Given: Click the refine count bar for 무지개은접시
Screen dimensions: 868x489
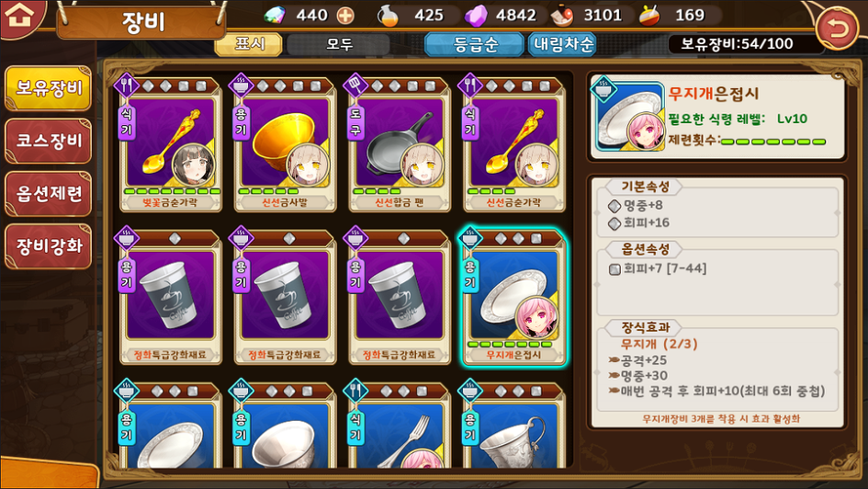Looking at the screenshot, I should (773, 142).
